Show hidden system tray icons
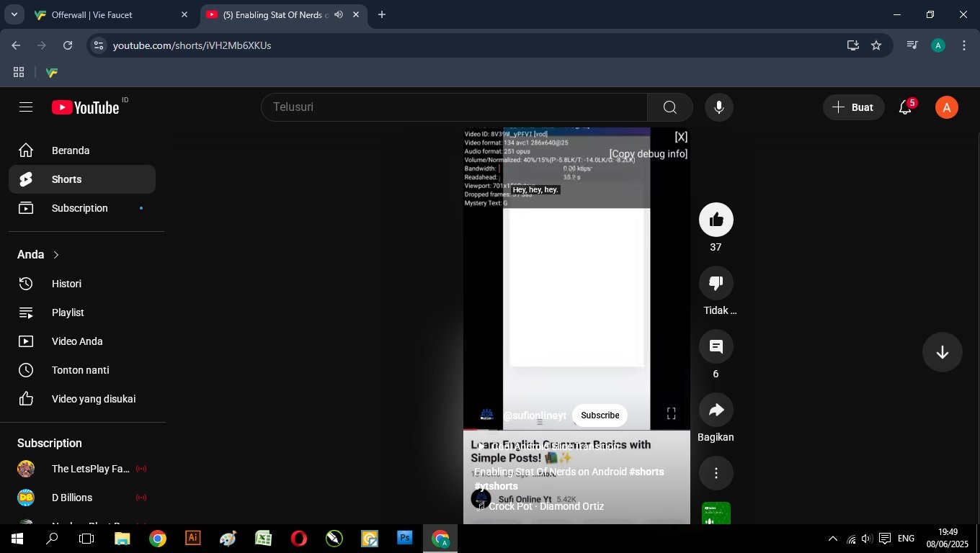The width and height of the screenshot is (980, 553). tap(833, 539)
